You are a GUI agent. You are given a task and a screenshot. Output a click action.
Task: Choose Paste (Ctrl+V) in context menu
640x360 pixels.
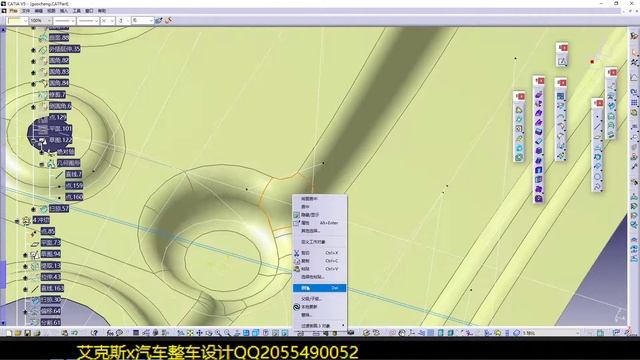(320, 269)
